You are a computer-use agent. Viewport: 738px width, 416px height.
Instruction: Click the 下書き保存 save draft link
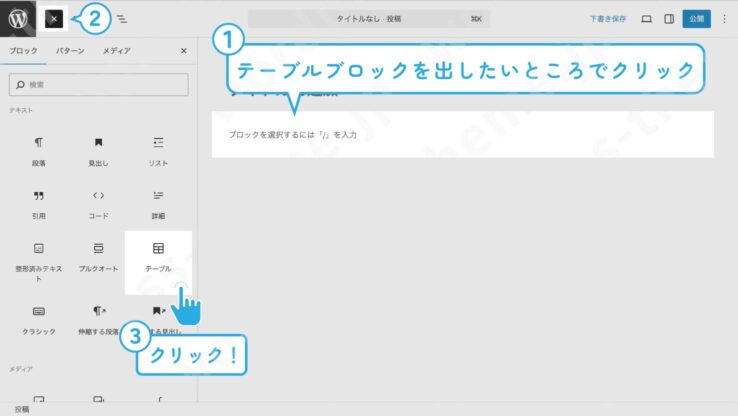tap(608, 19)
